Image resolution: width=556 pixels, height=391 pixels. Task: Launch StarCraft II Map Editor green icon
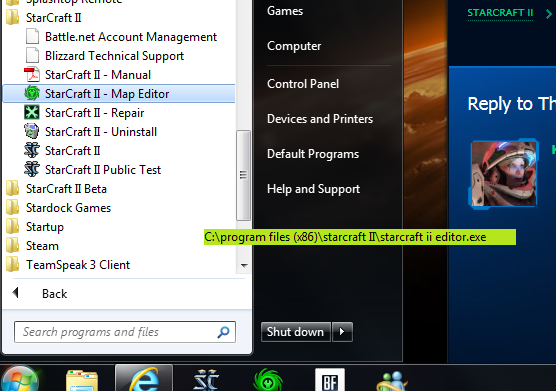coord(32,94)
